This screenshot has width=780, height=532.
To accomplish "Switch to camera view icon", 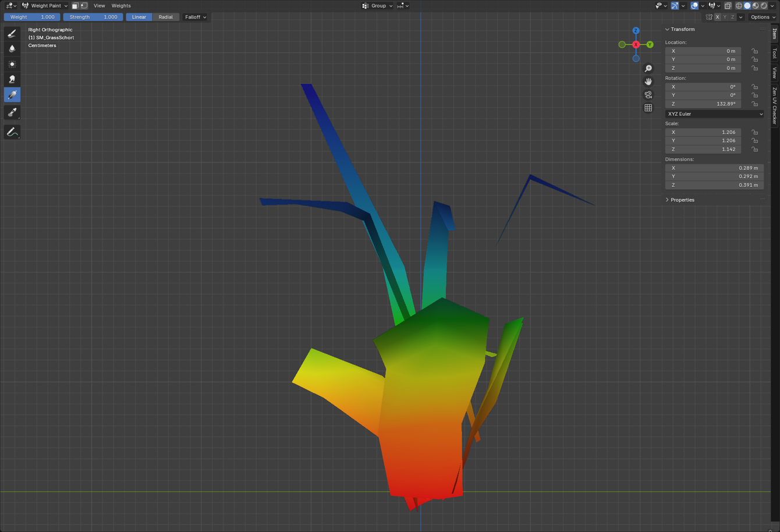I will click(648, 95).
